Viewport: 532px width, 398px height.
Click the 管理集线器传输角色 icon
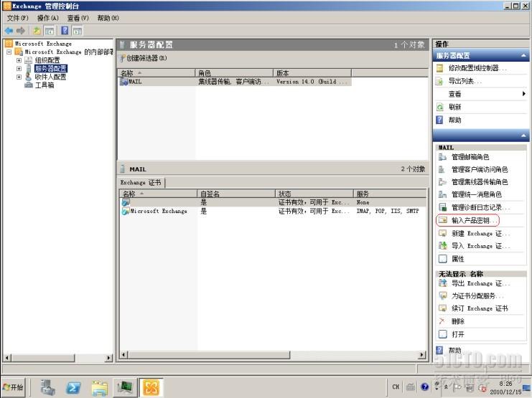[442, 182]
